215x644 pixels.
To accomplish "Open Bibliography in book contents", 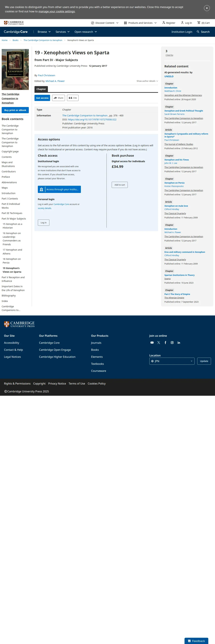I will pos(9,295).
